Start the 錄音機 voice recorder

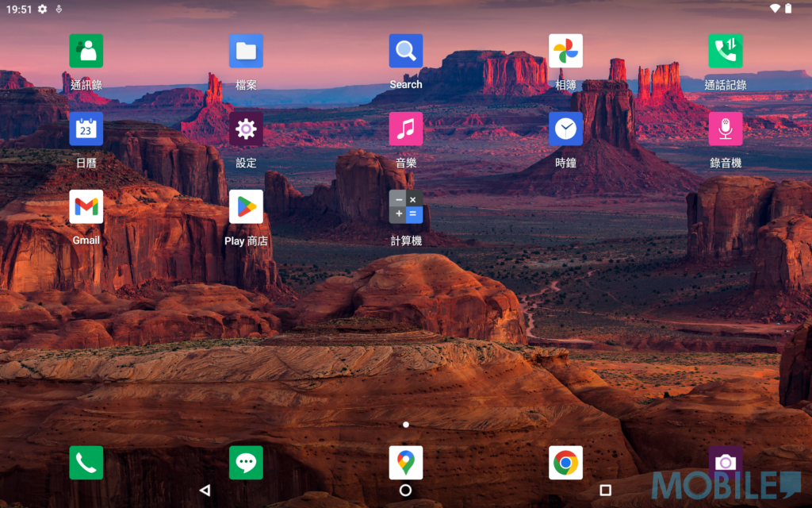726,129
